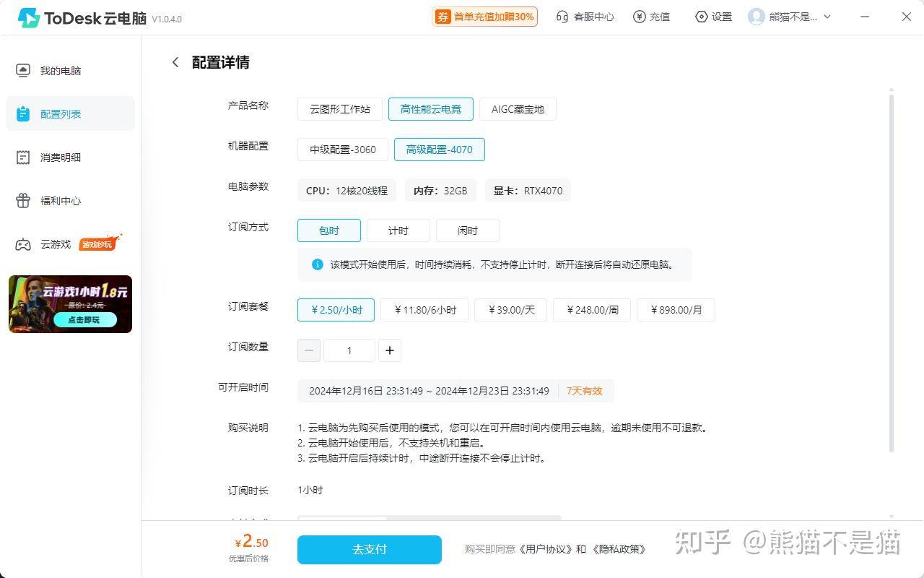Screen dimensions: 924x578
Task: Choose ¥11.80/6小时 plan
Action: [x=424, y=310]
